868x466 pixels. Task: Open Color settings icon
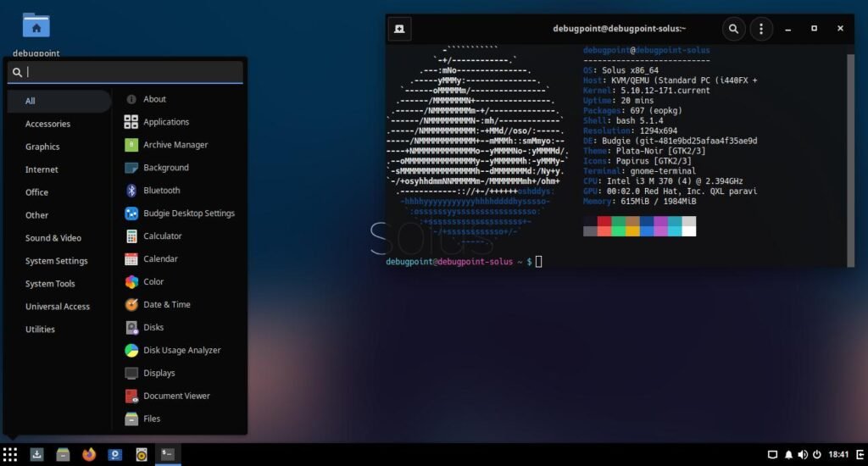[x=131, y=281]
